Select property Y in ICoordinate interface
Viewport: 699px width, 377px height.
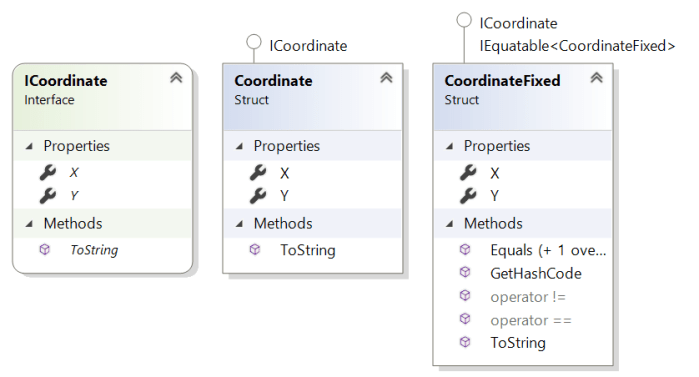(74, 196)
